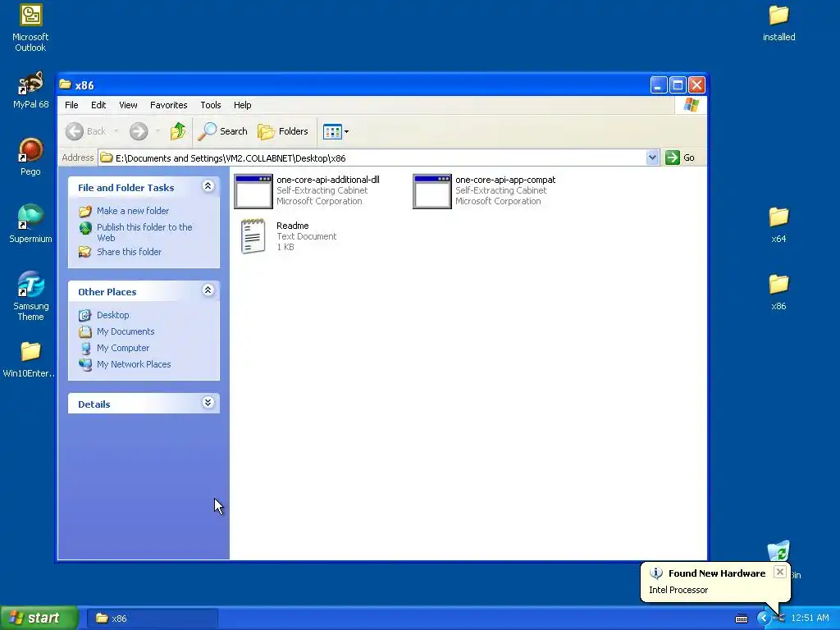Click Share this folder link
The height and width of the screenshot is (630, 840).
[129, 252]
